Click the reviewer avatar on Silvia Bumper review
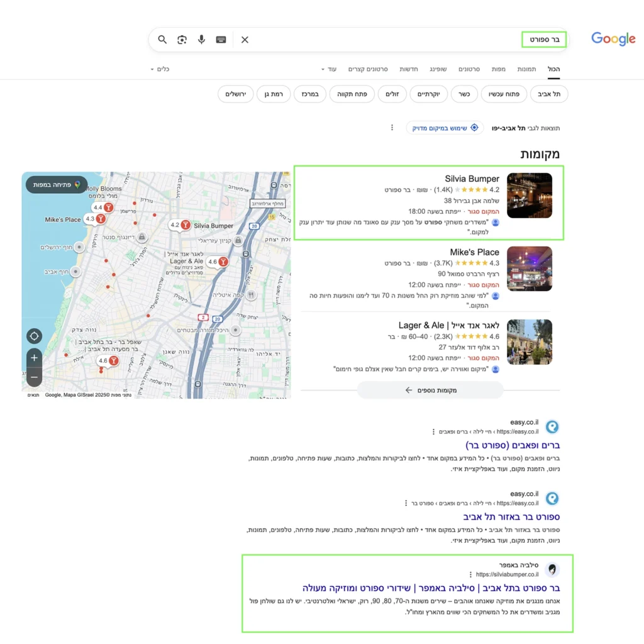The height and width of the screenshot is (644, 644). pyautogui.click(x=496, y=223)
